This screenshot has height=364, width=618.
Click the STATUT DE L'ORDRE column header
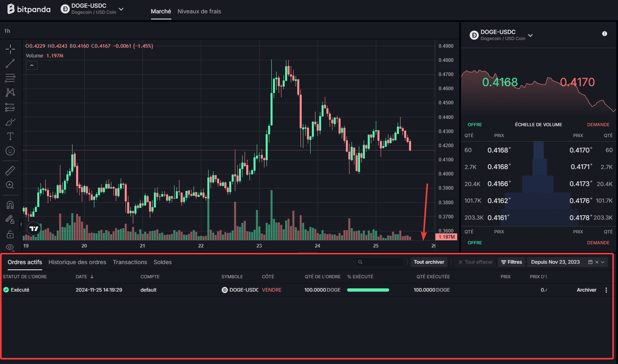coord(25,277)
